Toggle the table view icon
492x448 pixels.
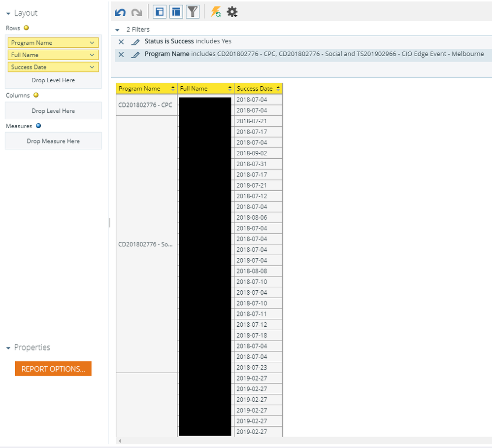tap(176, 12)
